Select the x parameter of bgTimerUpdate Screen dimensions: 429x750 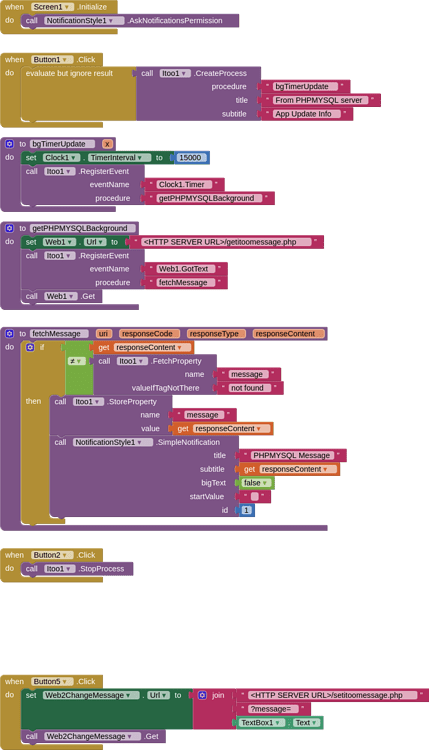[x=108, y=143]
